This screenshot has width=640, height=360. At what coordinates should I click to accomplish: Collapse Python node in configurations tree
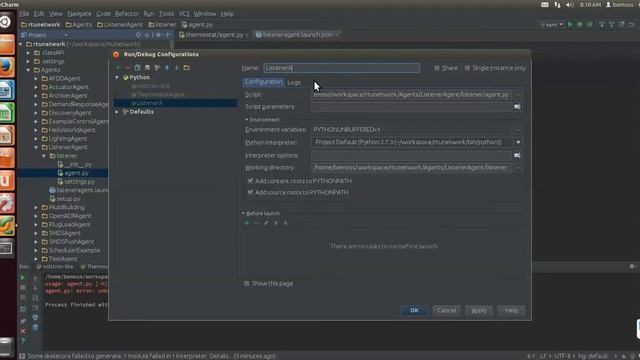[x=117, y=77]
